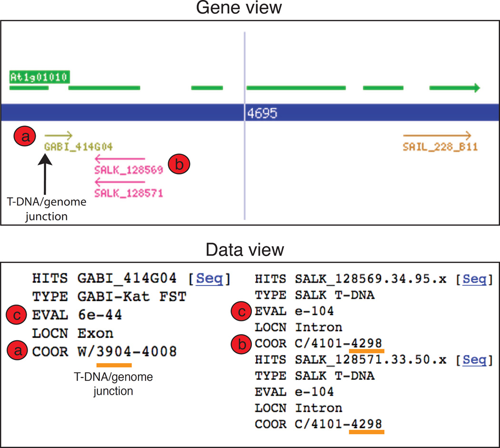This screenshot has height=448, width=500.
Task: Click the SALK_128569 insertion label
Action: (129, 170)
